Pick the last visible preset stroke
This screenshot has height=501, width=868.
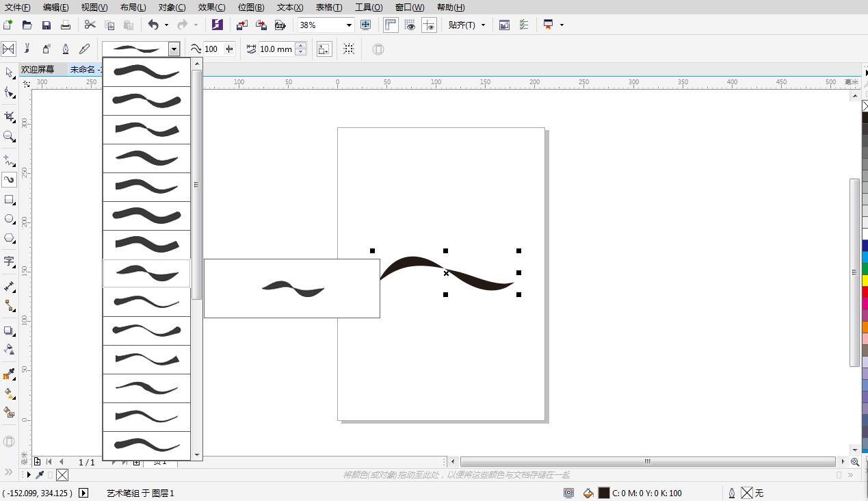click(146, 446)
